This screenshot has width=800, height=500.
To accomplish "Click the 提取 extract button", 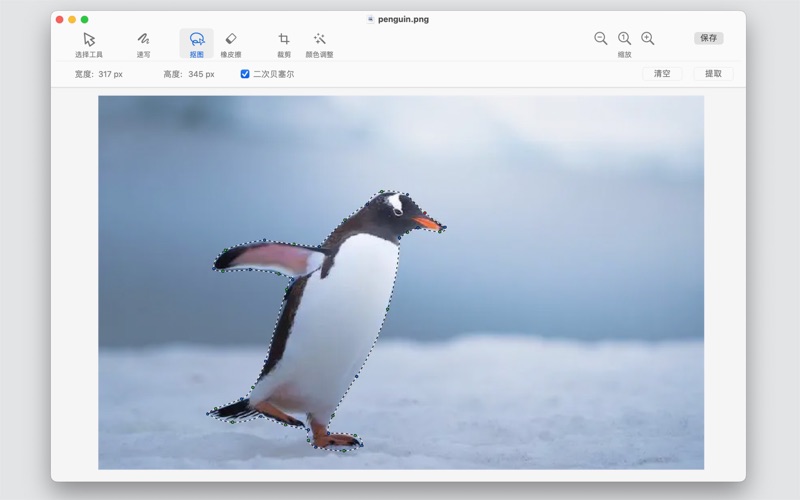I will pos(713,74).
